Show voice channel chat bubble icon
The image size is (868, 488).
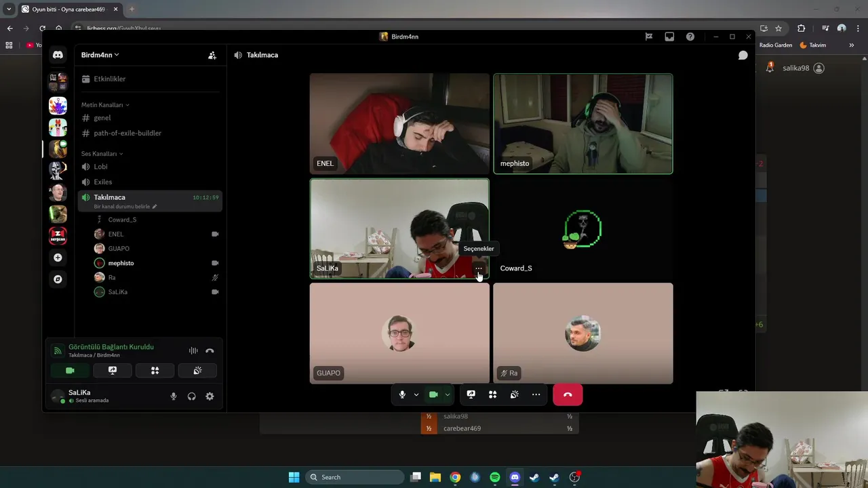tap(743, 55)
